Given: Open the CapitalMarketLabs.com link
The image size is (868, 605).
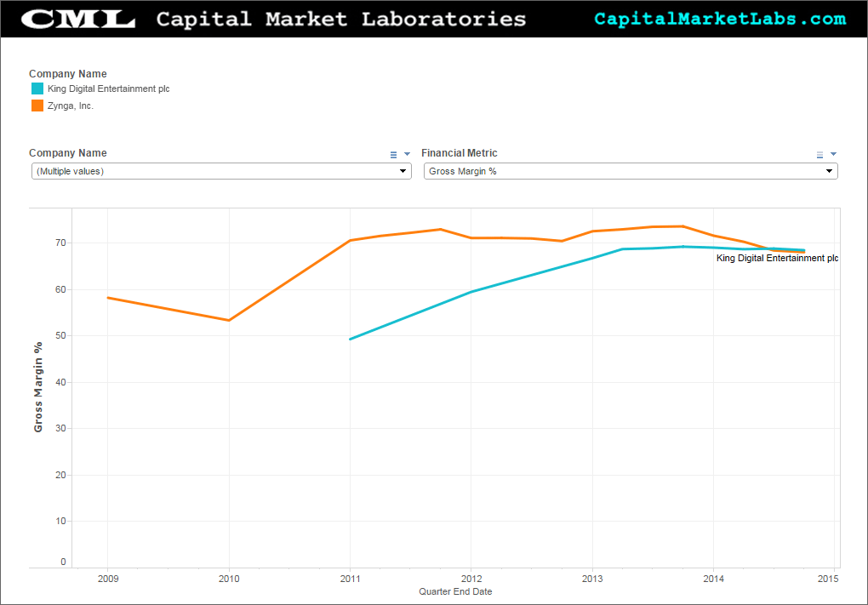Looking at the screenshot, I should click(x=720, y=19).
